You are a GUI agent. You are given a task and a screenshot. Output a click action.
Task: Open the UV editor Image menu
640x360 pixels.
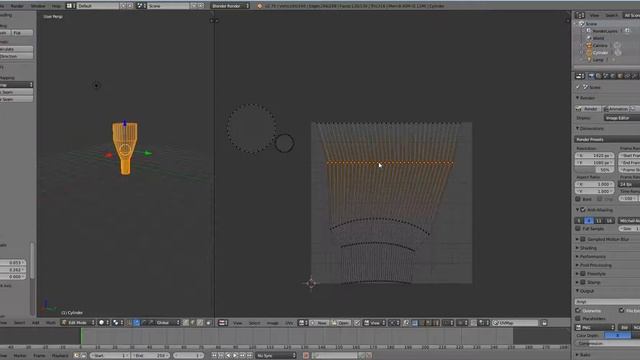click(273, 323)
